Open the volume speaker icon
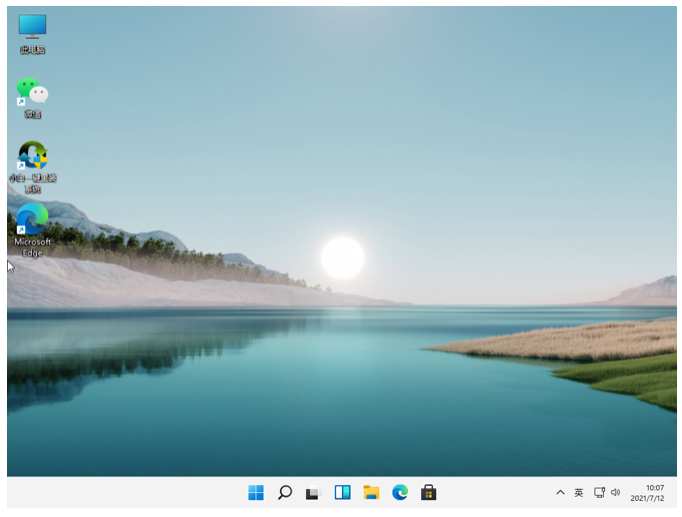The height and width of the screenshot is (517, 682). tap(615, 493)
